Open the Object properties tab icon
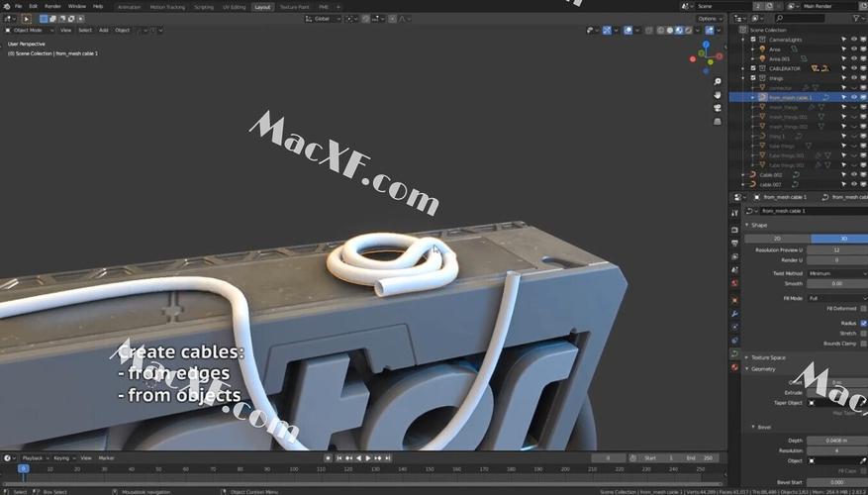Screen dimensions: 868x495 tap(734, 301)
